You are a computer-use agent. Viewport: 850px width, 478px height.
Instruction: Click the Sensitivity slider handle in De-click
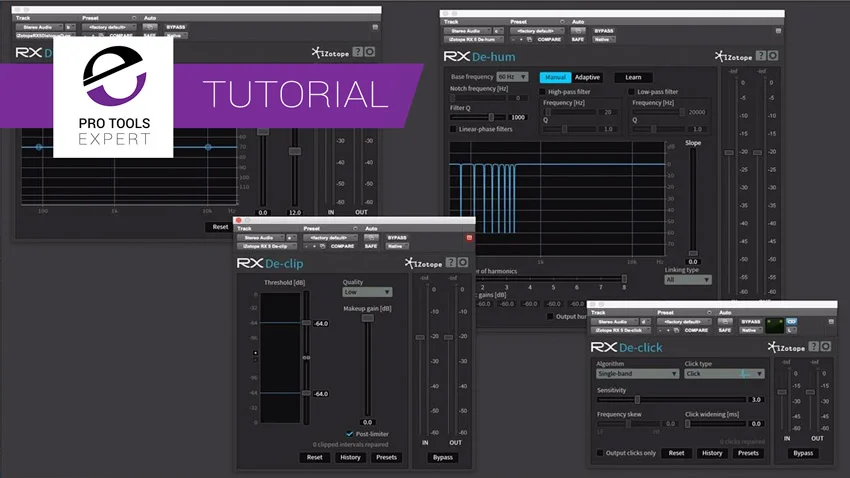[x=638, y=399]
